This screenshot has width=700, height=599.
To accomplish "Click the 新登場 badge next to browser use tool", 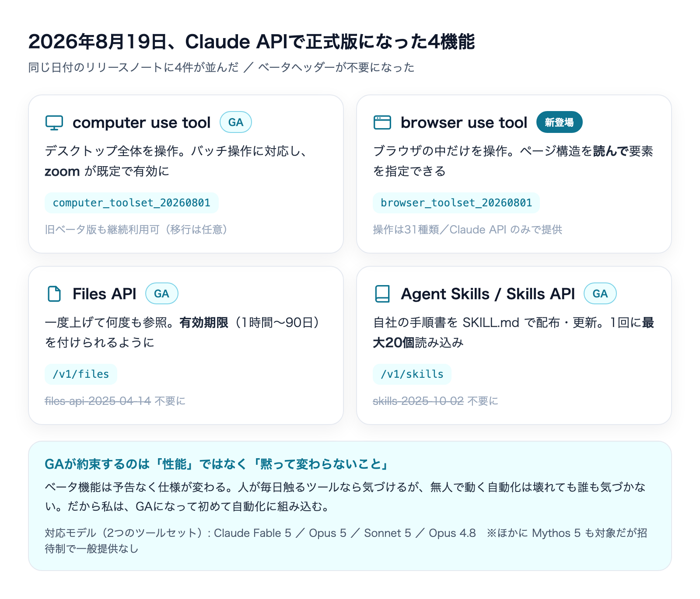I will click(559, 122).
